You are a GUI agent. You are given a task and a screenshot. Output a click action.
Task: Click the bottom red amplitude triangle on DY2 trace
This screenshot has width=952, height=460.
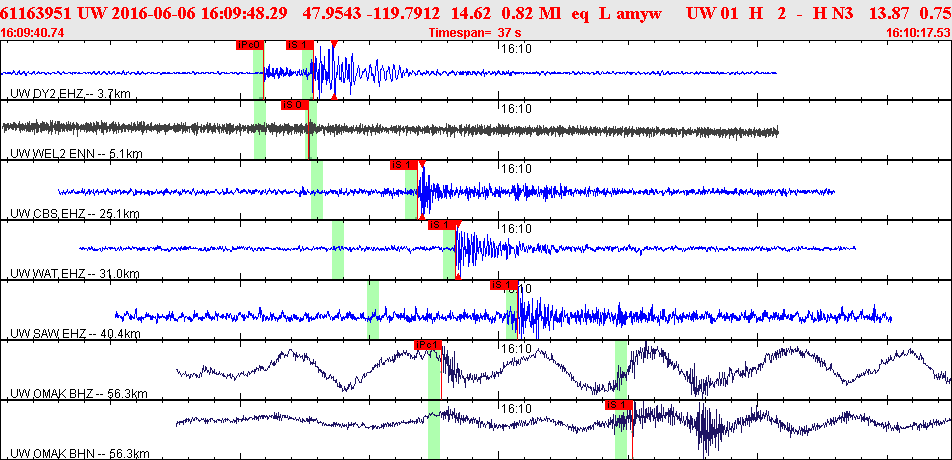334,96
